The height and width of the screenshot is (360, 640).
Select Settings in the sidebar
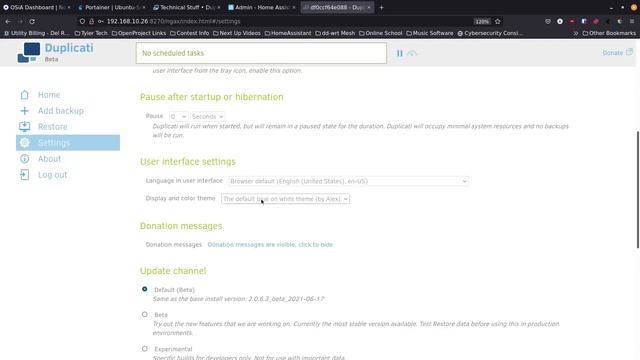[x=68, y=143]
